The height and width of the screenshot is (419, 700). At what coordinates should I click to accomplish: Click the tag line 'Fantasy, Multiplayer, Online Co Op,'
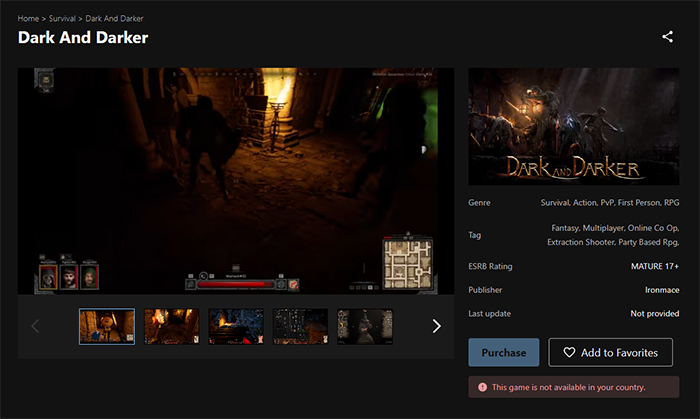click(615, 228)
